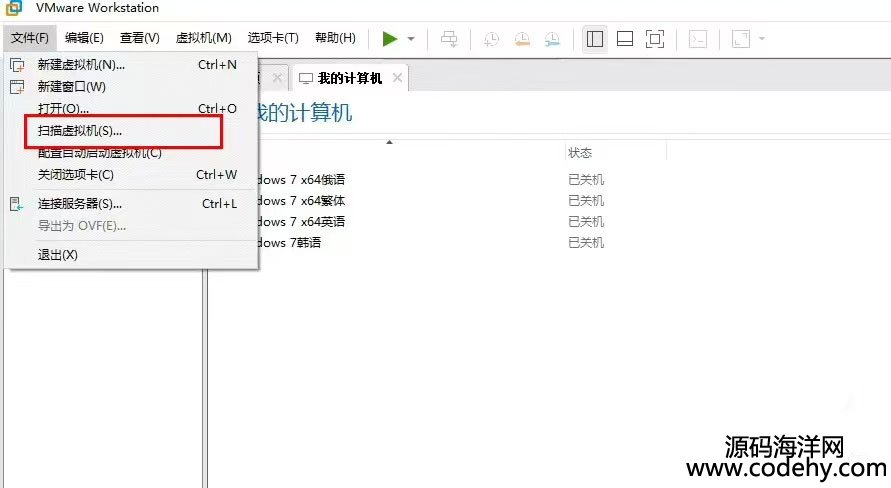Toggle the library sidebar view icon

tap(594, 39)
